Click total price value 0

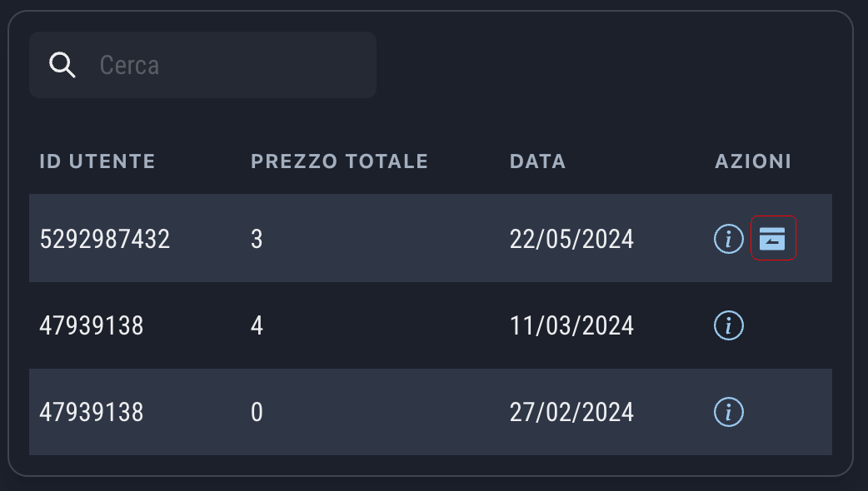[257, 412]
